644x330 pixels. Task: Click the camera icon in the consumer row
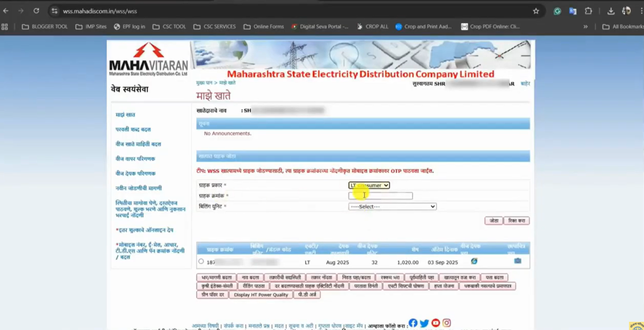(x=517, y=261)
